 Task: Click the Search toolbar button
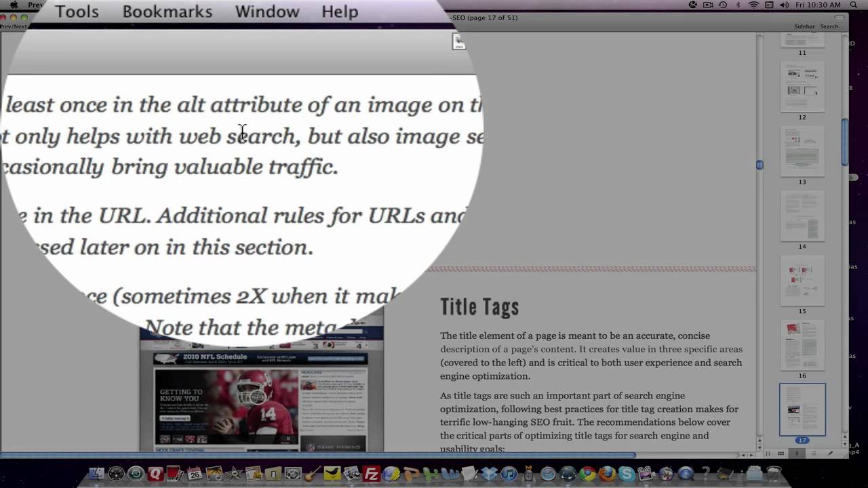click(x=831, y=26)
